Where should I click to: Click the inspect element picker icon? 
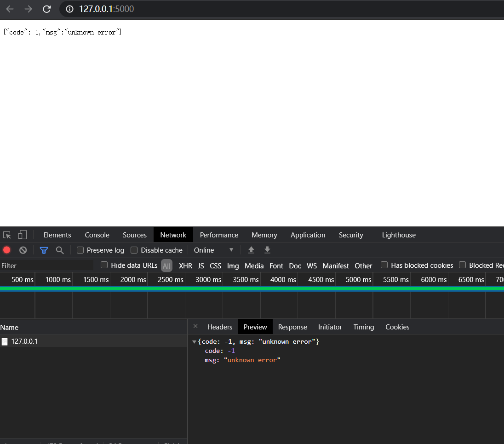(x=7, y=235)
